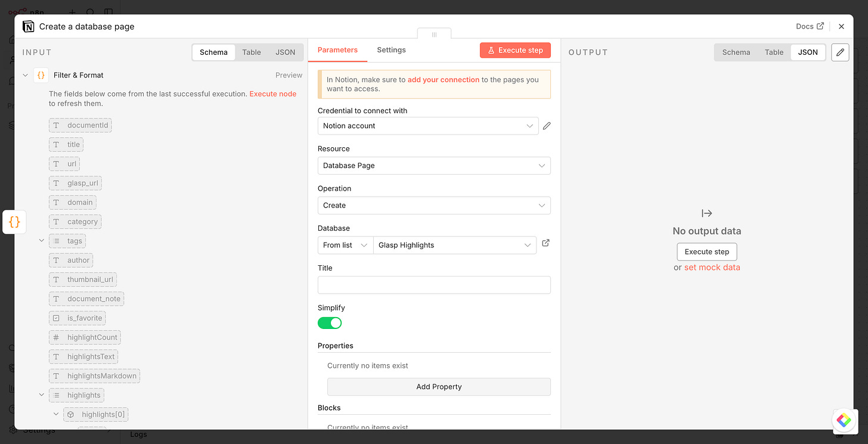Viewport: 868px width, 444px height.
Task: Click the red Execute step button
Action: click(x=515, y=50)
